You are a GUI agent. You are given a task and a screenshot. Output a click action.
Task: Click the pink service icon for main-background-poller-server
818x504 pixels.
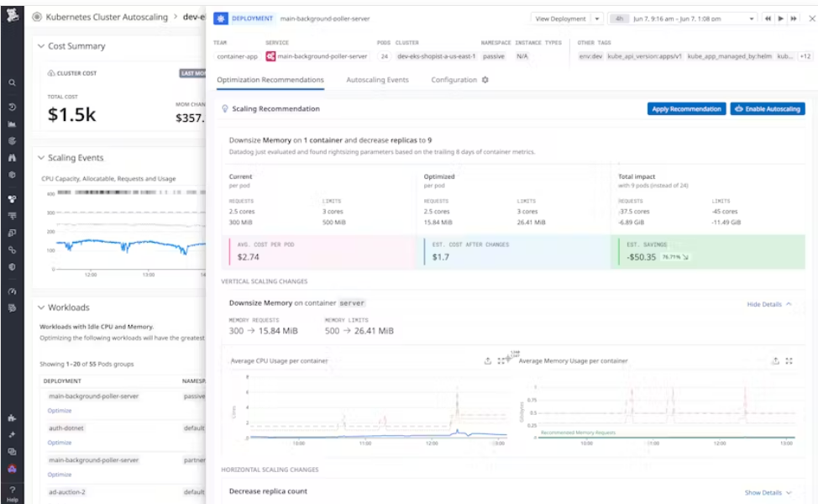tap(270, 56)
